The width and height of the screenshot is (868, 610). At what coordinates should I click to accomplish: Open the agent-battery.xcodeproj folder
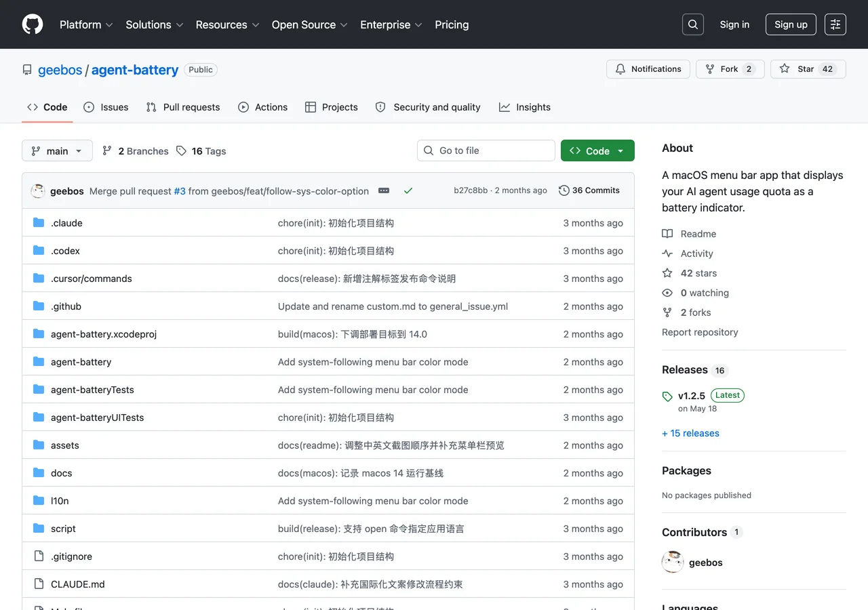click(104, 334)
